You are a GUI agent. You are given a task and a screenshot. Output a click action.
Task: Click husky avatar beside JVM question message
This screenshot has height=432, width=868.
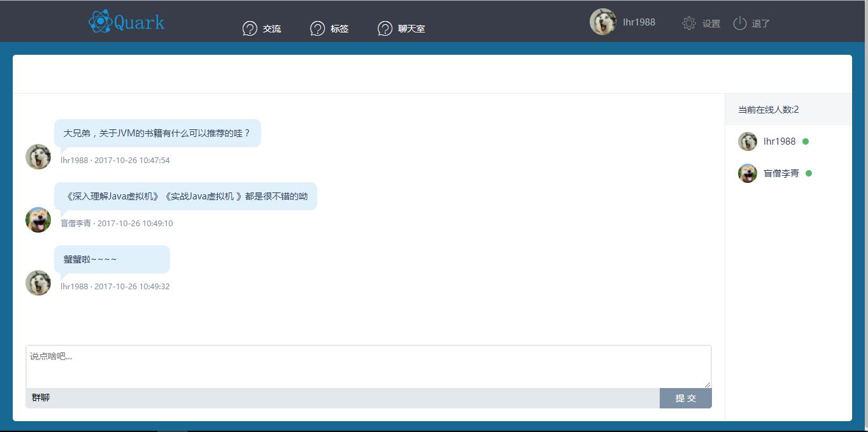(38, 157)
